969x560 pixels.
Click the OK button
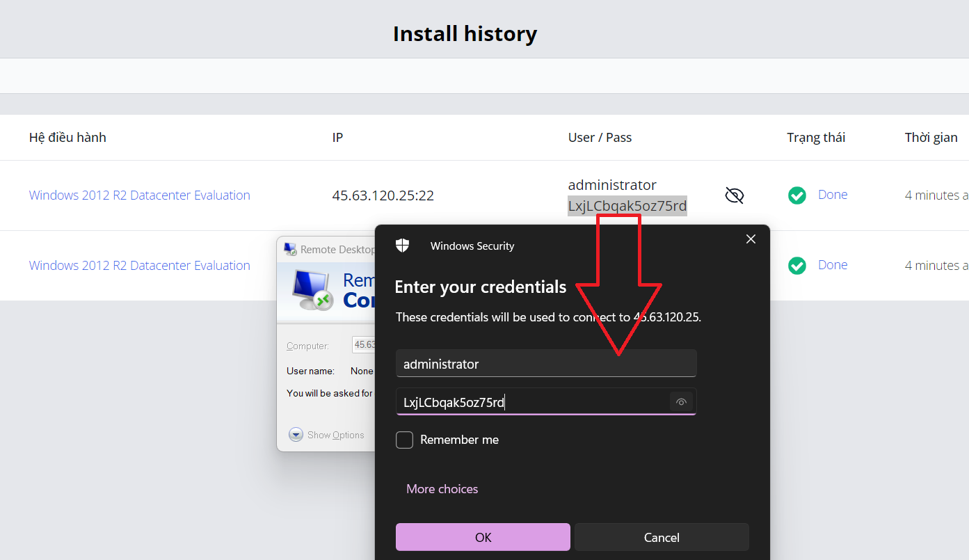click(483, 537)
